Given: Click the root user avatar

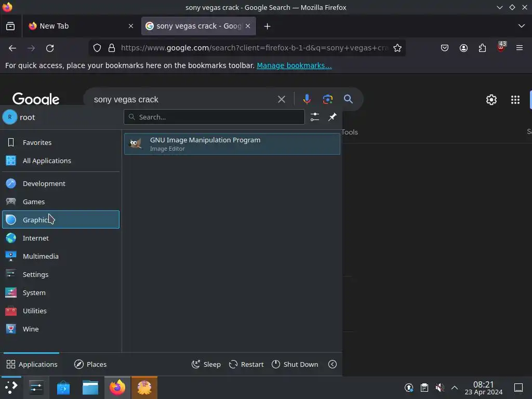Looking at the screenshot, I should pos(10,117).
